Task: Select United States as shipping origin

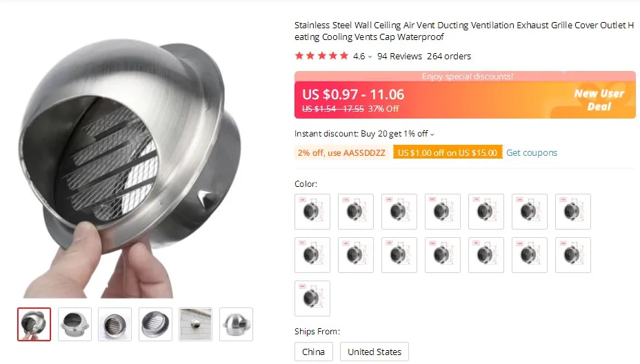Action: (374, 352)
